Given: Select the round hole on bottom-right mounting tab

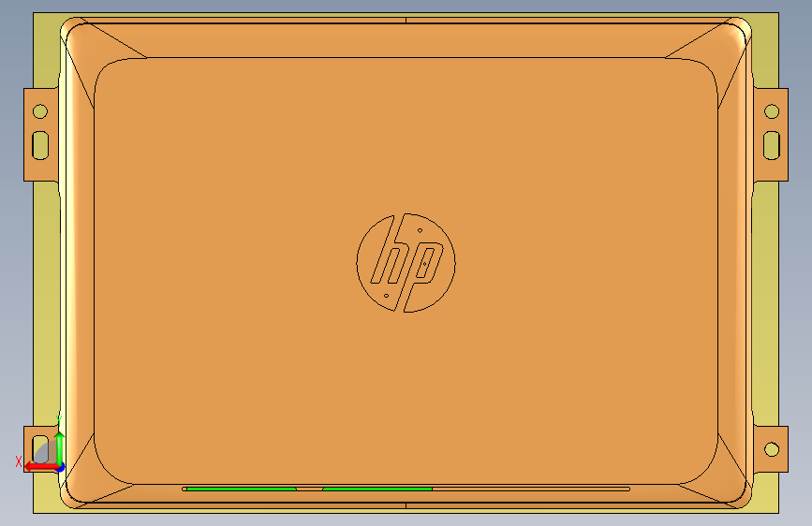Looking at the screenshot, I should 772,449.
